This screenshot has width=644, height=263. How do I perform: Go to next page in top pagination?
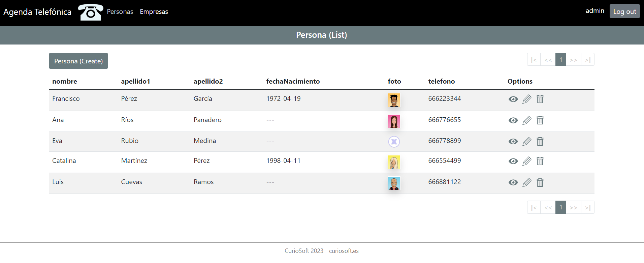573,60
